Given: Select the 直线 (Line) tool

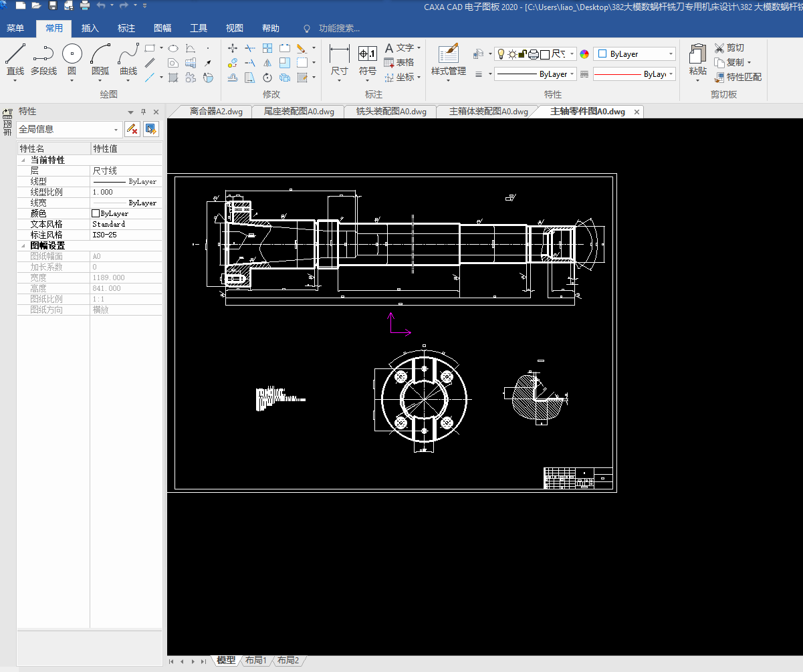Looking at the screenshot, I should coord(15,59).
